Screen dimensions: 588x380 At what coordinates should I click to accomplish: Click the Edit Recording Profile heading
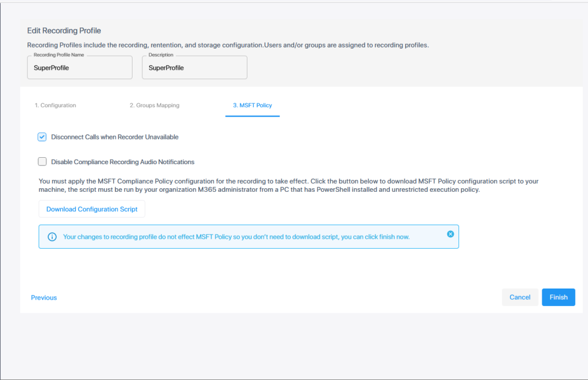pyautogui.click(x=64, y=30)
